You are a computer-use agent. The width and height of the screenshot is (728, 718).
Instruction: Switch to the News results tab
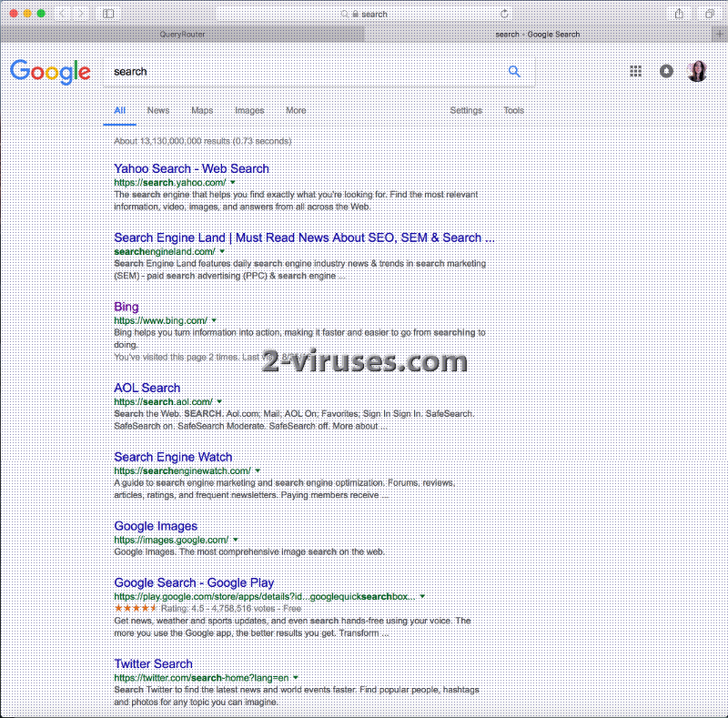click(158, 110)
